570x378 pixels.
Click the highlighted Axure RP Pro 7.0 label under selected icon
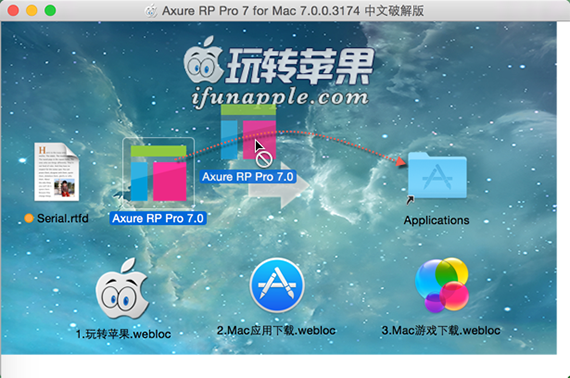tap(158, 218)
